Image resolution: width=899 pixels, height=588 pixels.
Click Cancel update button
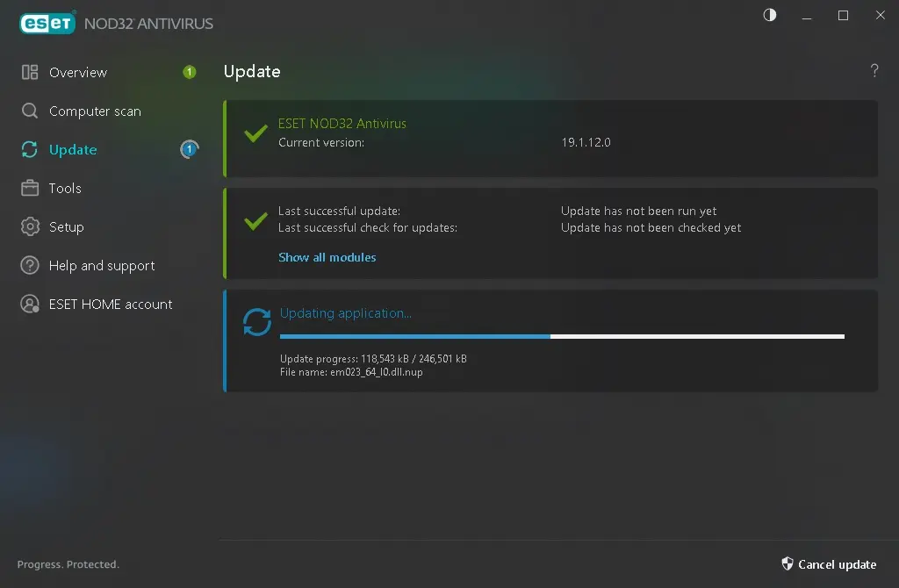(x=829, y=564)
